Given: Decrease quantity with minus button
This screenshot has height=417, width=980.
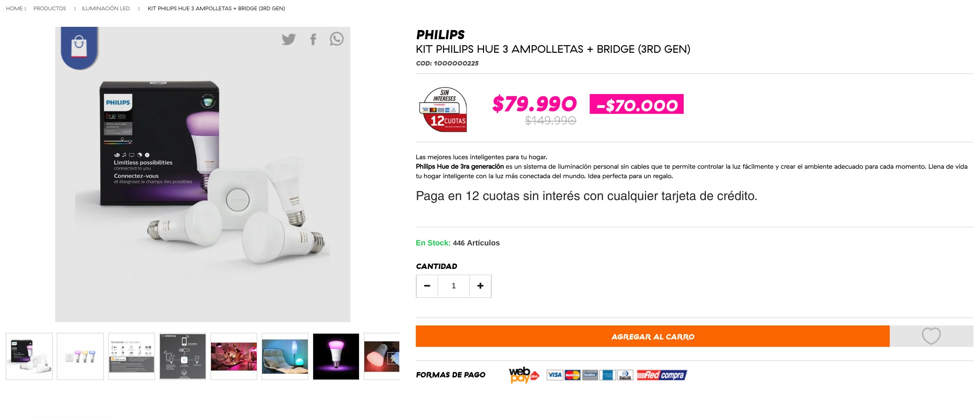Looking at the screenshot, I should click(x=427, y=286).
